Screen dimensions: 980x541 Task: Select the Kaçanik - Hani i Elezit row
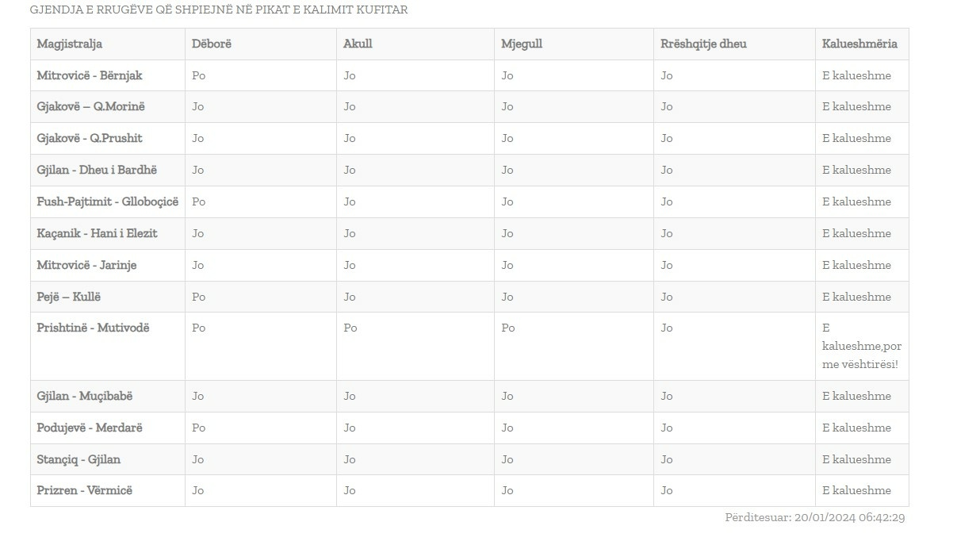pyautogui.click(x=97, y=234)
